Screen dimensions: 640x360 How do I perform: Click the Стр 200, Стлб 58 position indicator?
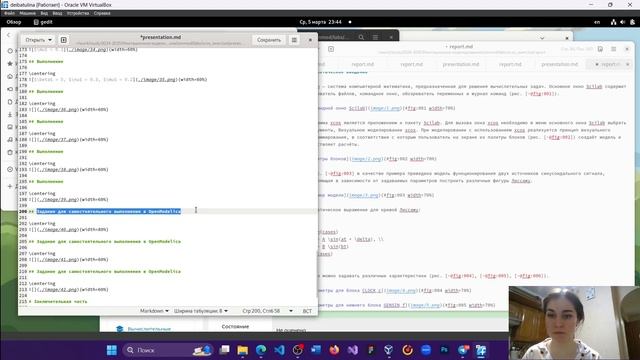[261, 311]
